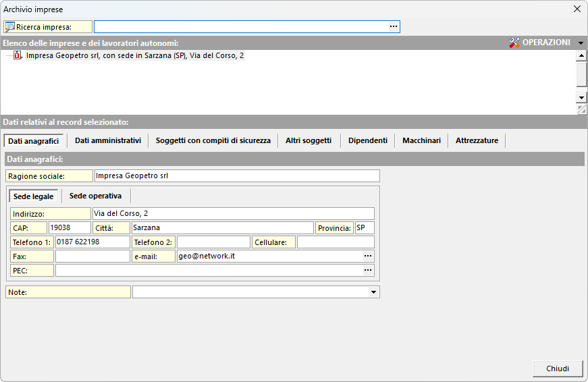Switch to Dati amministrativi tab
This screenshot has width=588, height=382.
pyautogui.click(x=108, y=140)
